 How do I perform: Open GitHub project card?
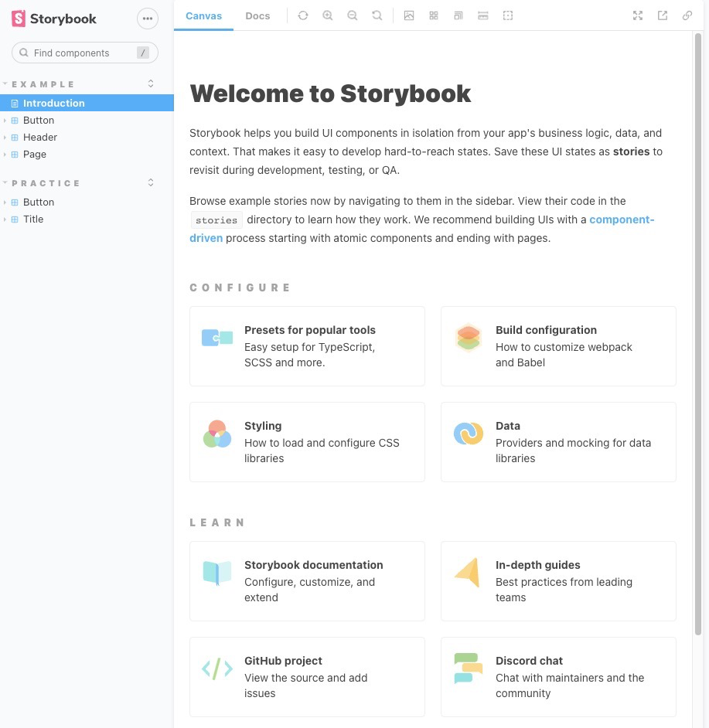[x=307, y=677]
